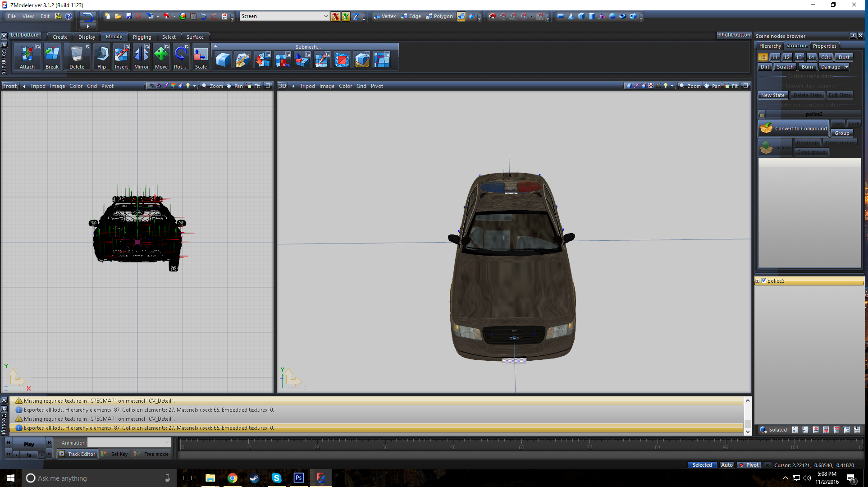868x487 pixels.
Task: Expand the police2 tree node
Action: [758, 280]
